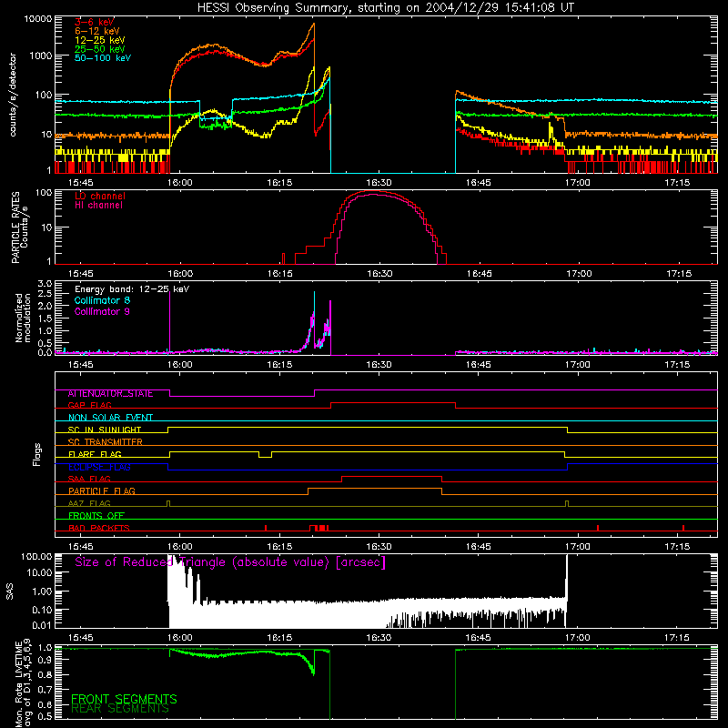Click the "GAP_FLAG" flag label
This screenshot has height=728, width=728.
click(x=89, y=405)
